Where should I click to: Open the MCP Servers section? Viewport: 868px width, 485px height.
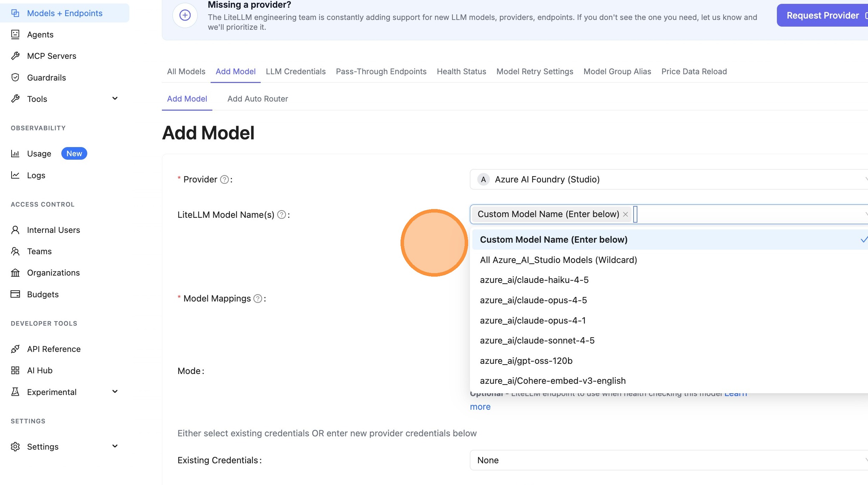click(x=52, y=56)
